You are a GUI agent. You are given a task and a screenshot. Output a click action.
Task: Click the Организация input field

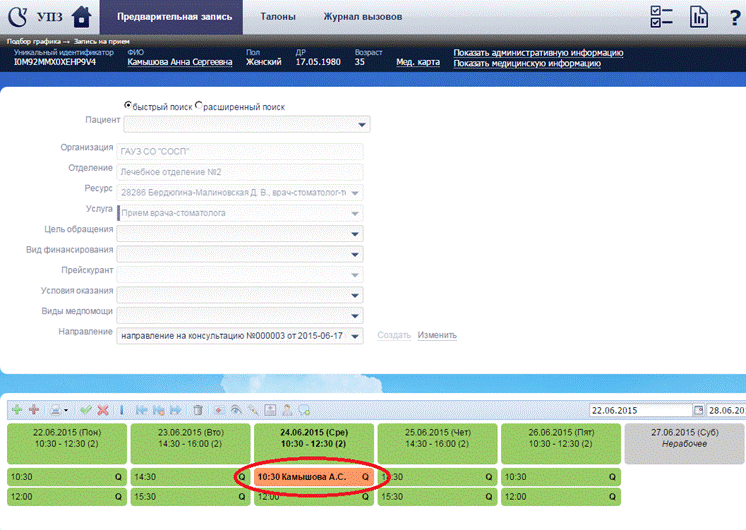click(x=240, y=152)
